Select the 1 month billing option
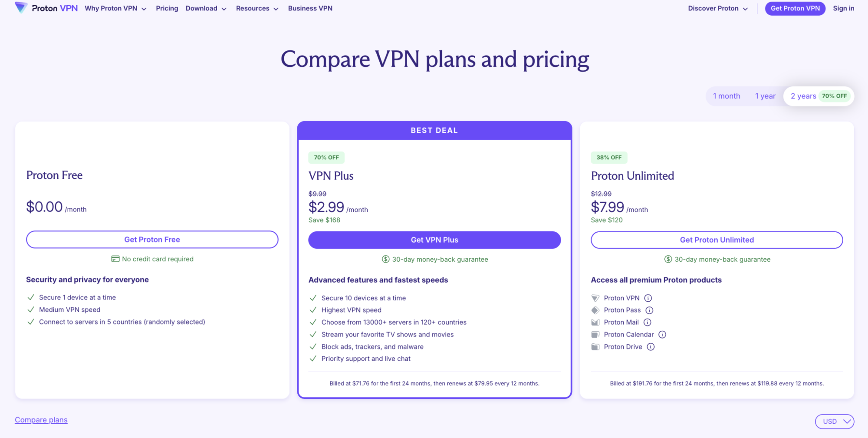868x438 pixels. point(726,96)
